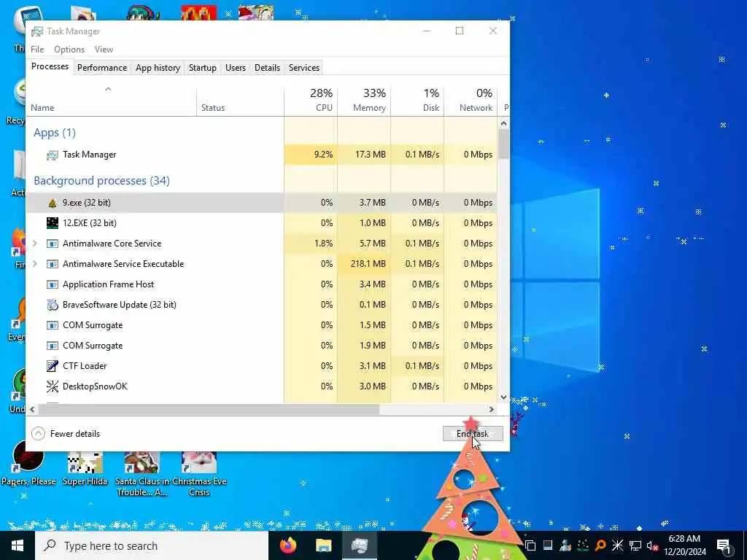Viewport: 747px width, 560px height.
Task: Click the Application Frame Host icon
Action: pyautogui.click(x=53, y=284)
